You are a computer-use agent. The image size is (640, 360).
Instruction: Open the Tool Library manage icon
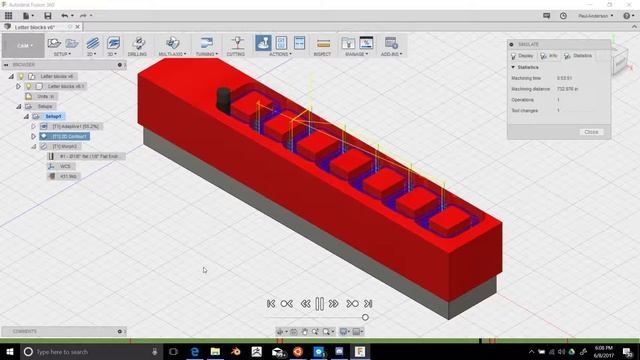(348, 43)
